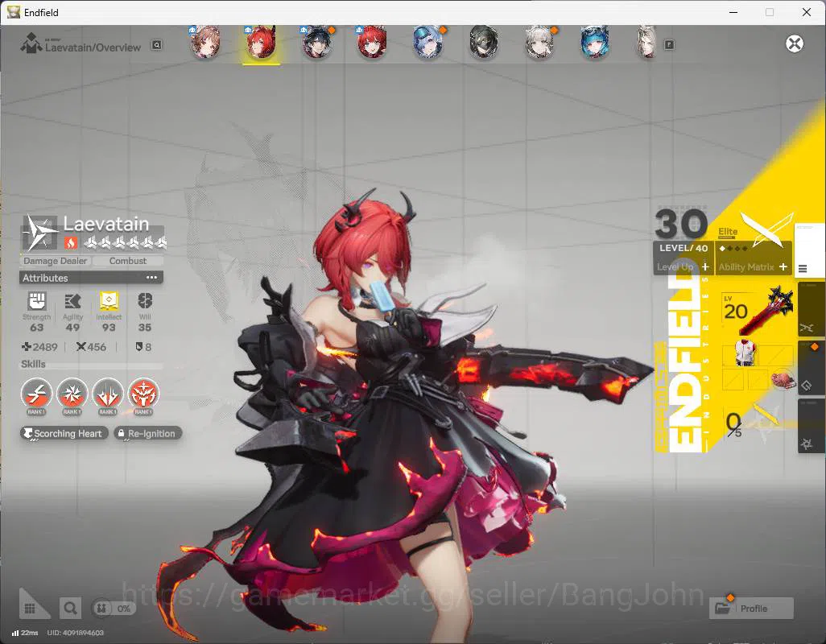The width and height of the screenshot is (826, 644).
Task: Click the defense value 8
Action: click(x=144, y=347)
